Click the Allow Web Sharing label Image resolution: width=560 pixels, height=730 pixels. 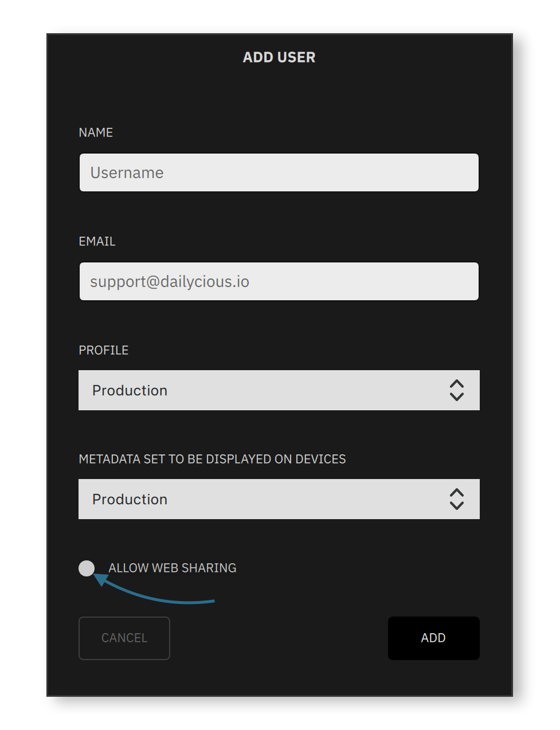coord(172,568)
